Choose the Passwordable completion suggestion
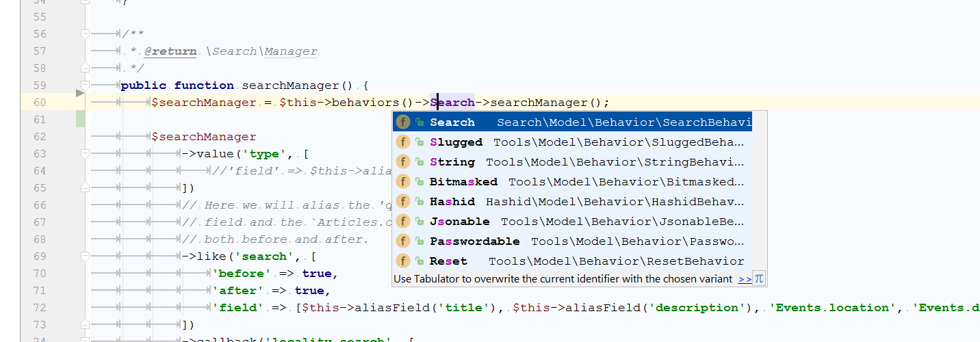980x342 pixels. click(x=572, y=241)
